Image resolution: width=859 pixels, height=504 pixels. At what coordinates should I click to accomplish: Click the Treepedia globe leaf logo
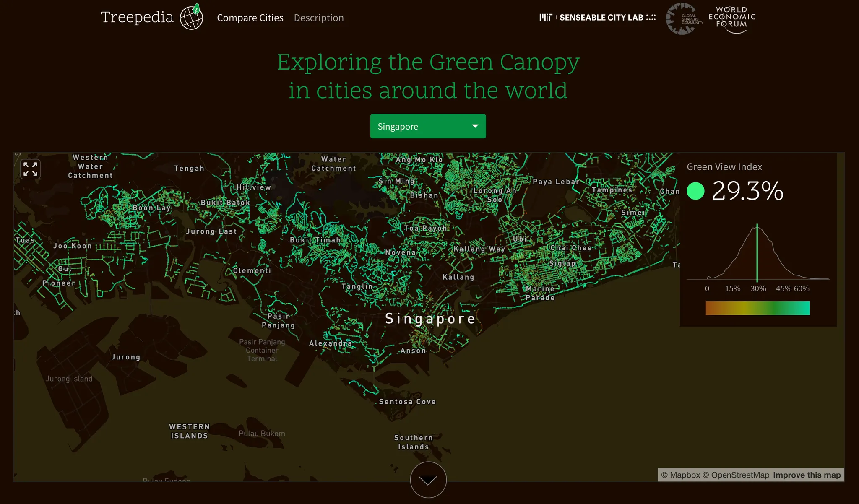[x=192, y=17]
